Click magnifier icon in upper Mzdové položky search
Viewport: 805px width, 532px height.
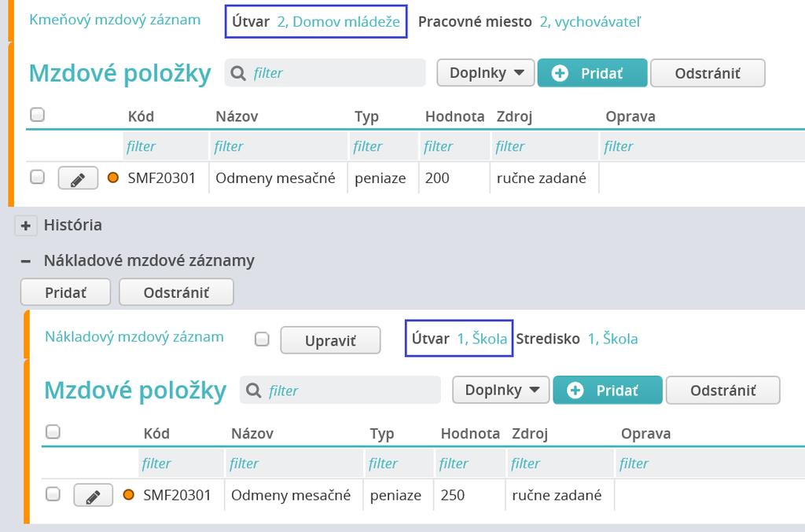238,73
